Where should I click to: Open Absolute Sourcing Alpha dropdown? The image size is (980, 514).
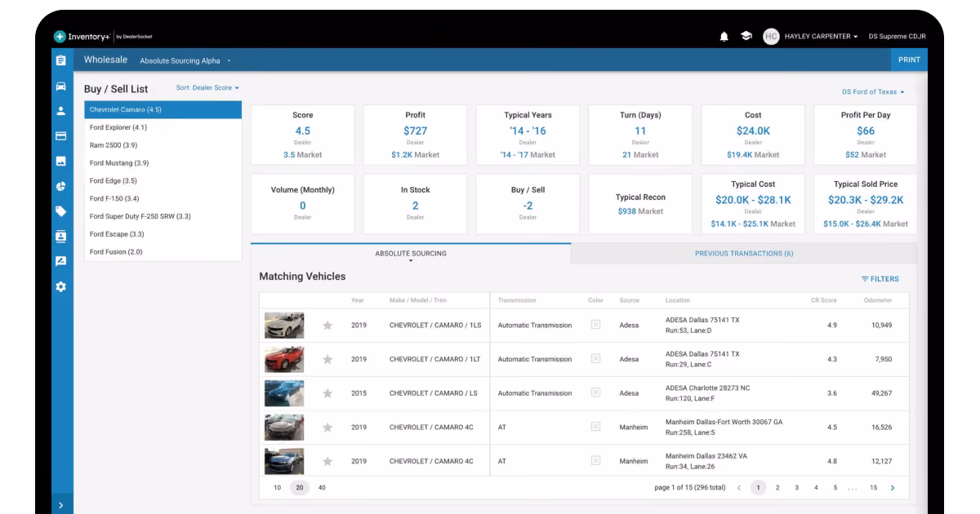tap(185, 61)
